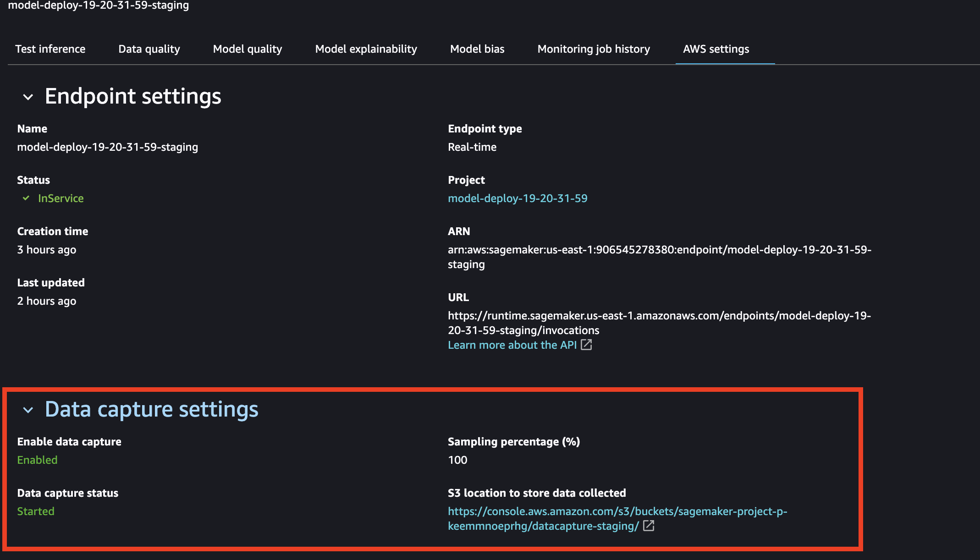Open the S3 datacapture-staging bucket link
This screenshot has height=560, width=980.
pos(617,519)
